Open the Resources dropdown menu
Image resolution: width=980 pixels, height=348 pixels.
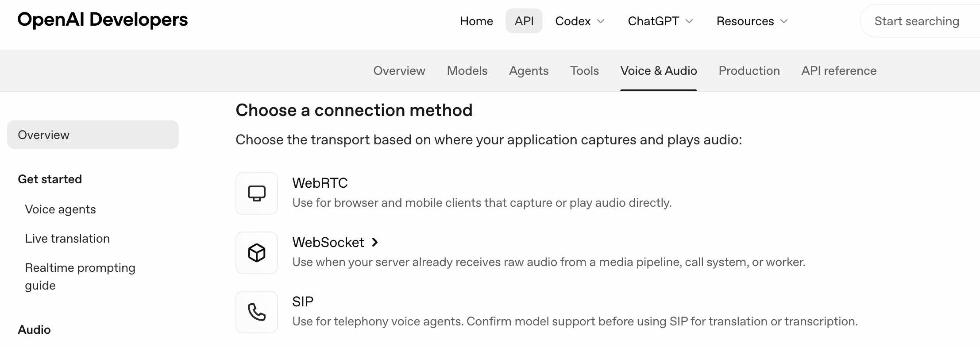[752, 21]
